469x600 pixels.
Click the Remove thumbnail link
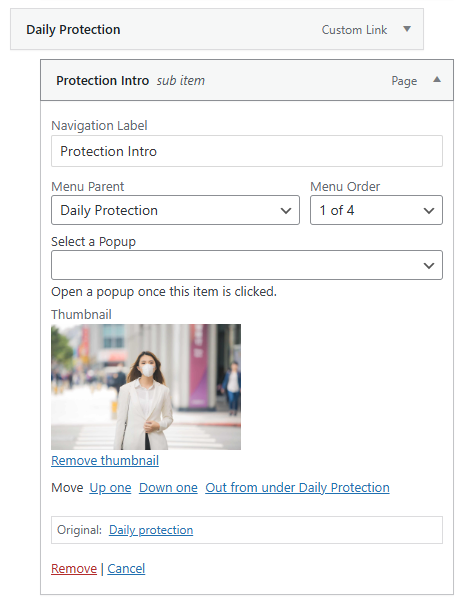pyautogui.click(x=105, y=460)
